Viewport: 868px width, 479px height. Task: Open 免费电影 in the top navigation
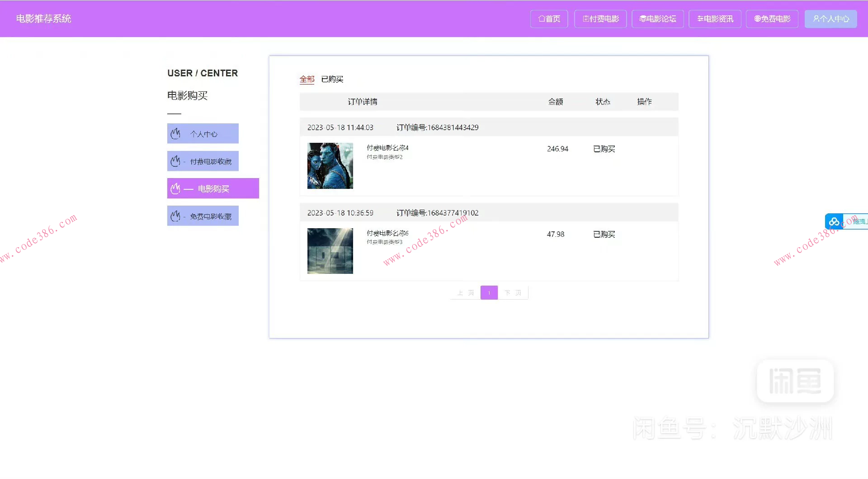point(772,19)
